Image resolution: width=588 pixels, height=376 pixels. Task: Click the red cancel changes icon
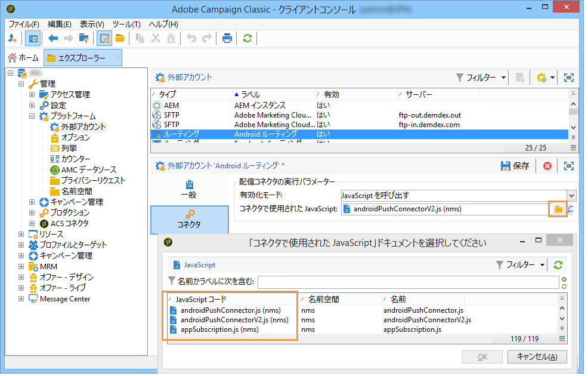547,166
